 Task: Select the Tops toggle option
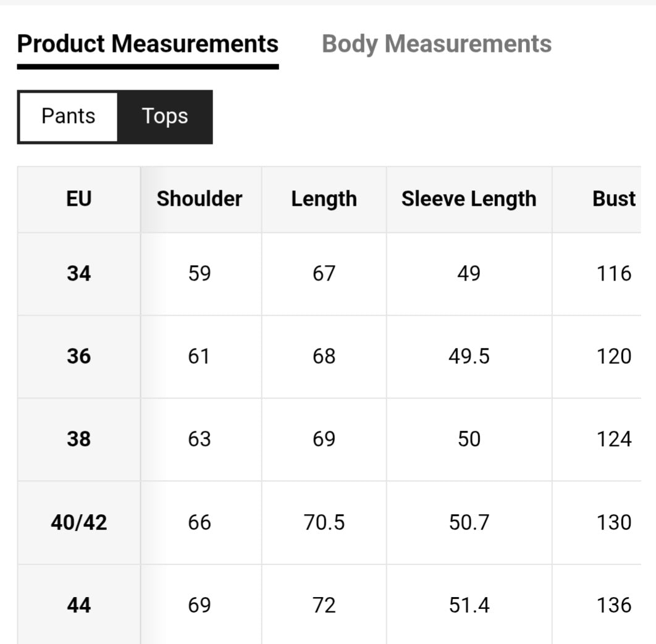[x=164, y=116]
